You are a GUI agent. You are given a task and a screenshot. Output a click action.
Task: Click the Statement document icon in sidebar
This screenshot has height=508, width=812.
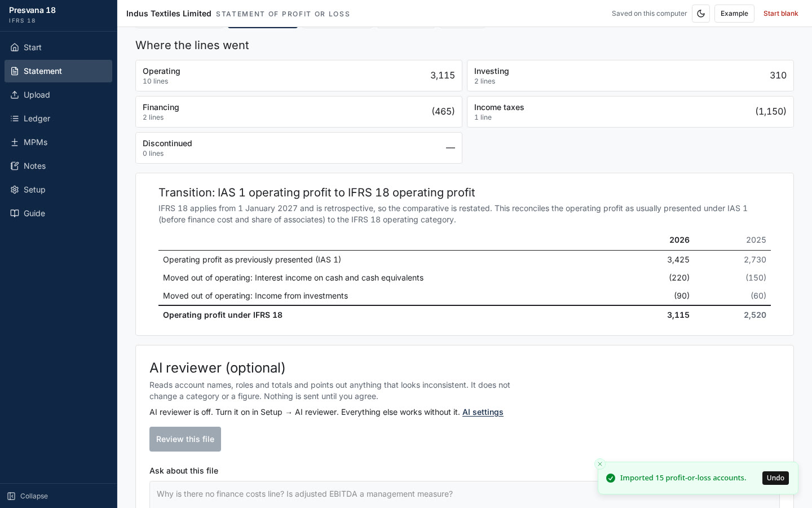15,71
